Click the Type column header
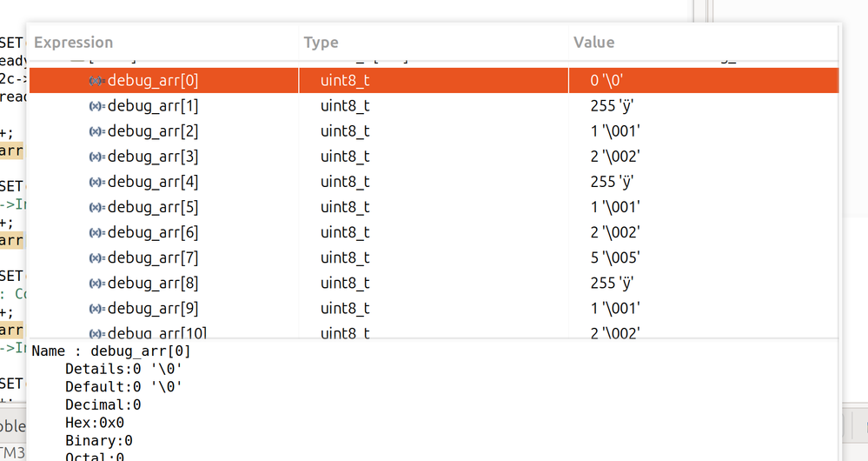868x461 pixels. pos(321,43)
